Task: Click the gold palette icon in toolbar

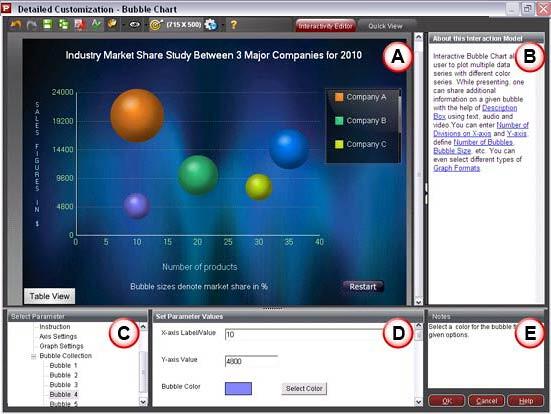Action: (112, 24)
